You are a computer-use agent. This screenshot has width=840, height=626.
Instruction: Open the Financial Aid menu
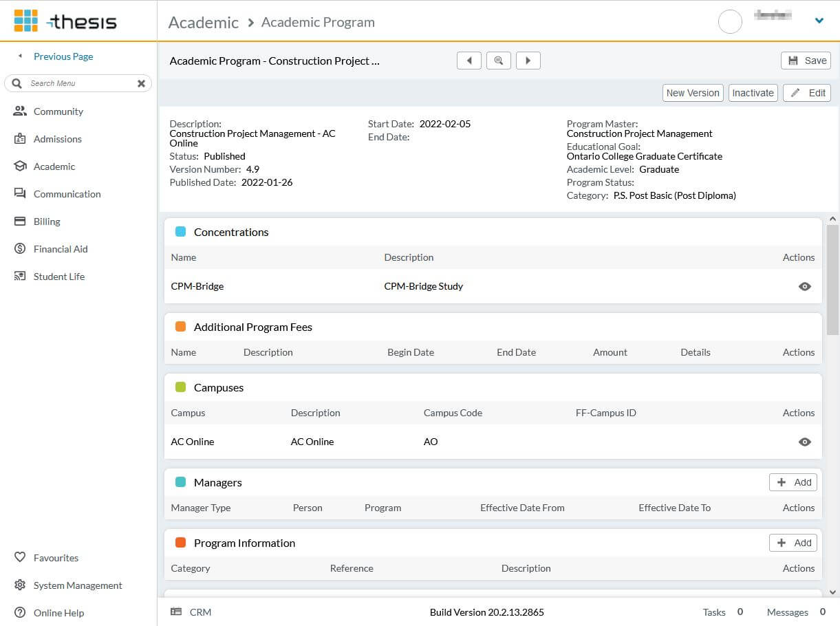click(x=61, y=249)
